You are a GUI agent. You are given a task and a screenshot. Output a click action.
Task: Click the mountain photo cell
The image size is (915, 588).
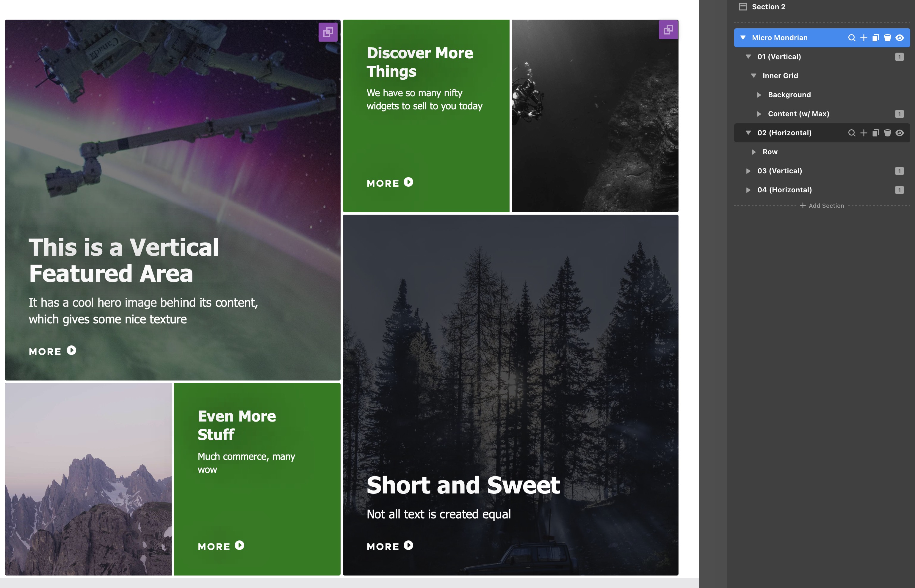(88, 479)
